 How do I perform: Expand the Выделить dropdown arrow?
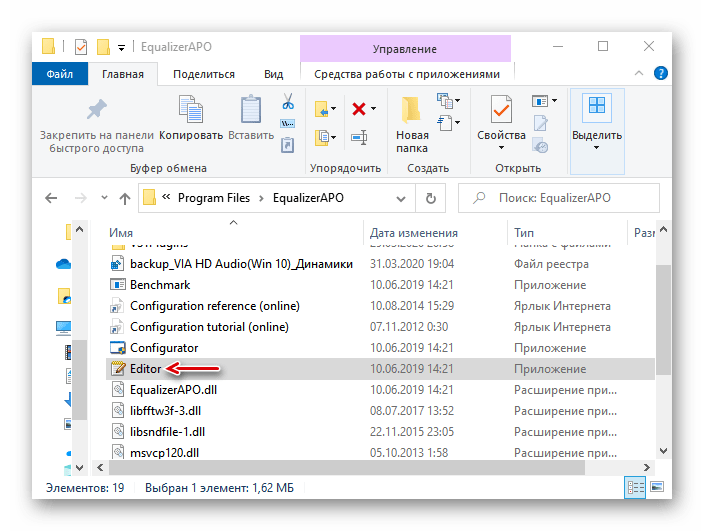click(596, 148)
